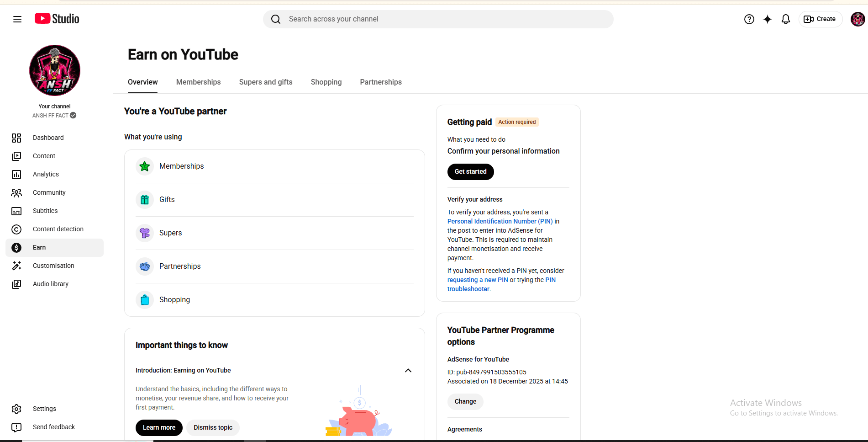
Task: Click the Settings gear icon
Action: click(x=16, y=409)
